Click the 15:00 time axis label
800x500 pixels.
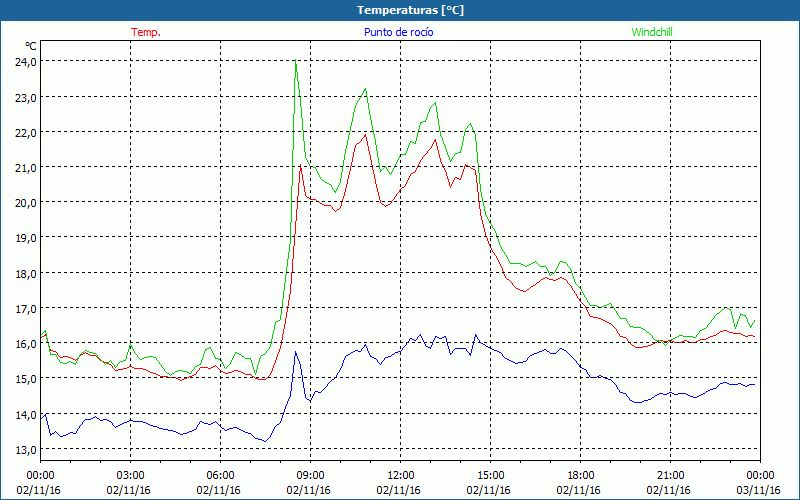[x=490, y=476]
